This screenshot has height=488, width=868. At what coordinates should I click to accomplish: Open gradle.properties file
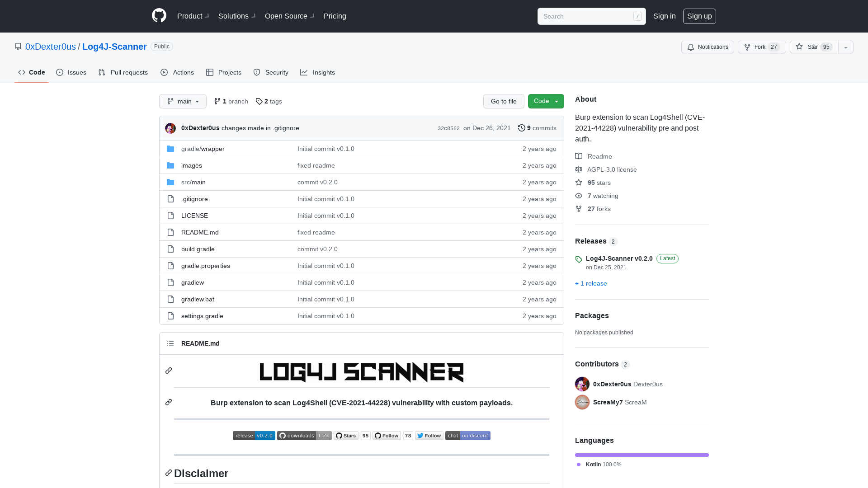coord(206,266)
